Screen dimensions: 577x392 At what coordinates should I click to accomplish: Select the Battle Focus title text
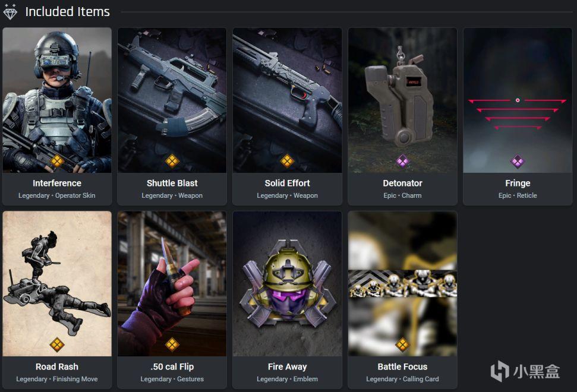coord(402,366)
